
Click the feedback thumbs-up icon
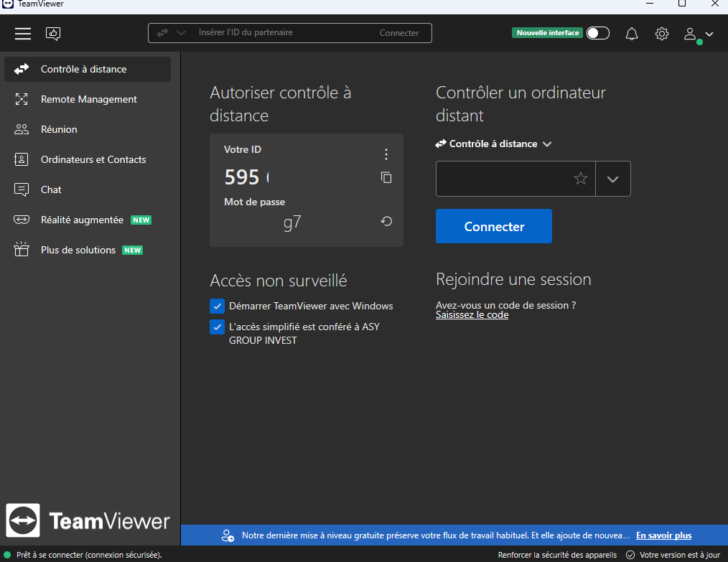(x=53, y=34)
